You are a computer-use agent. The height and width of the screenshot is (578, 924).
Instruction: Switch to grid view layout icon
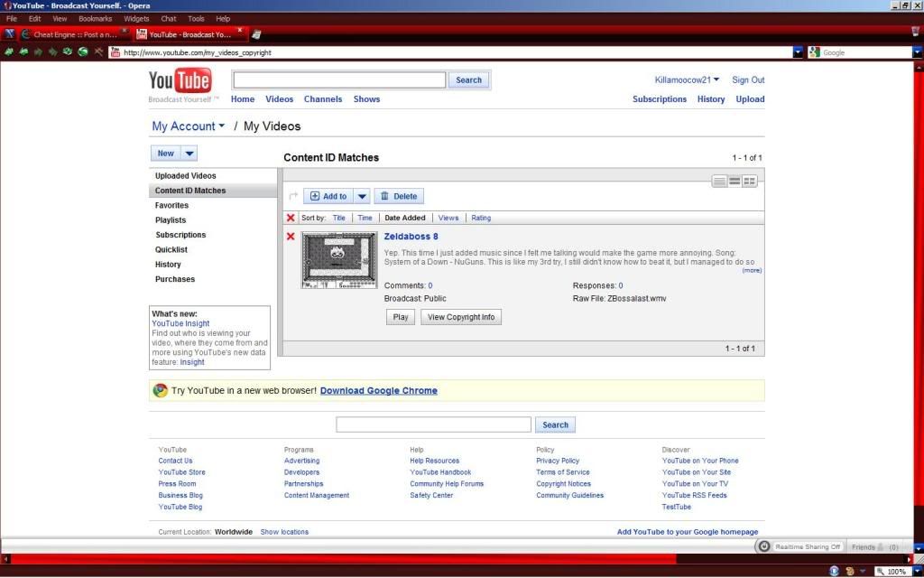749,182
